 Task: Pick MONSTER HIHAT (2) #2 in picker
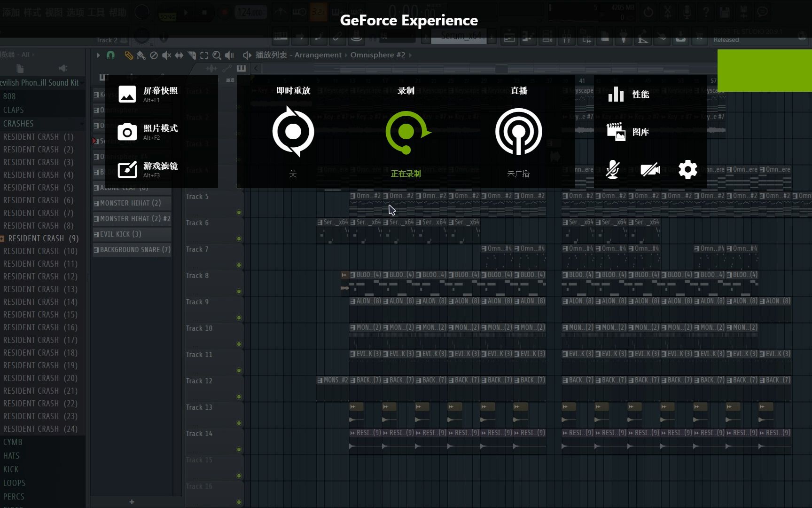(x=132, y=219)
